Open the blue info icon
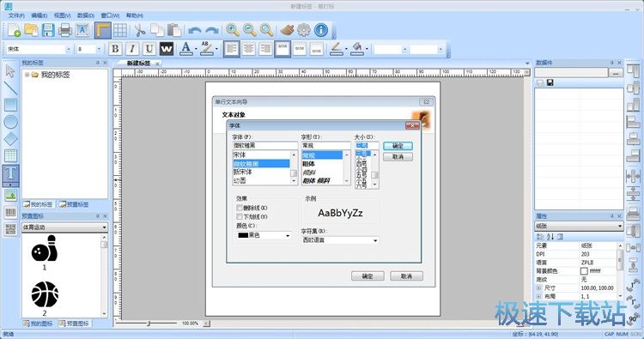This screenshot has width=644, height=339. point(321,30)
